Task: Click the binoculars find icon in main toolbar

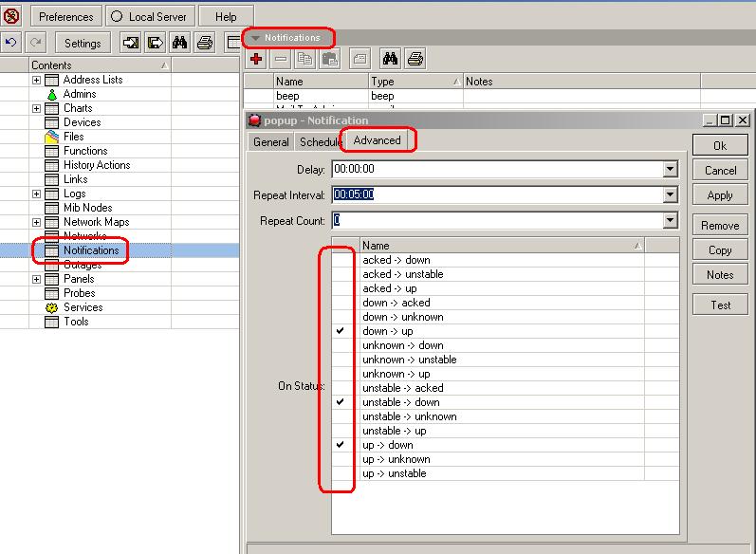Action: pyautogui.click(x=180, y=43)
